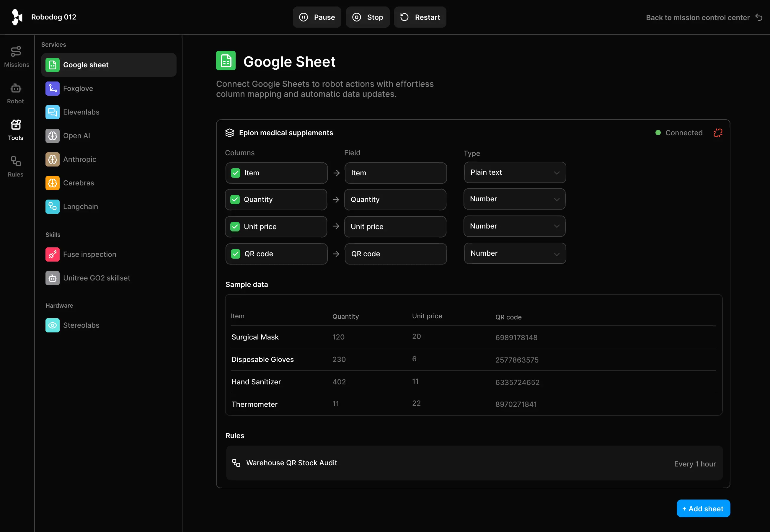Disable the QR code column checkbox
Screen dimensions: 770x532
click(235, 254)
